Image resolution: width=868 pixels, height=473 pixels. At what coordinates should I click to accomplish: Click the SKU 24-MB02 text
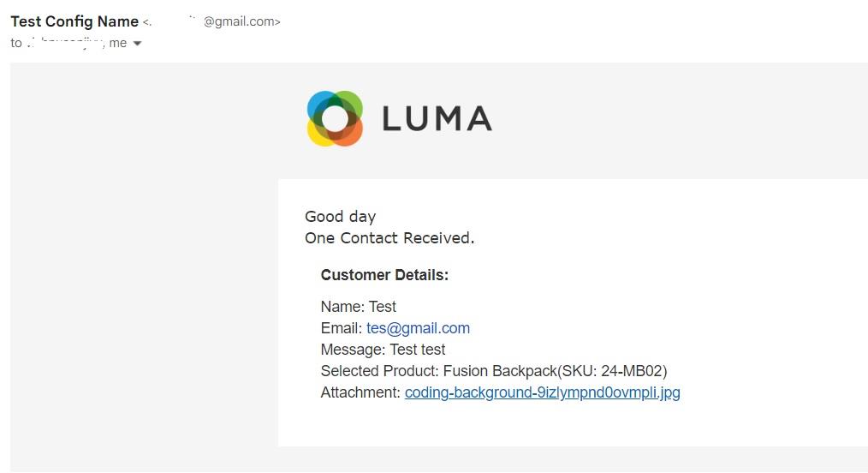[x=630, y=371]
